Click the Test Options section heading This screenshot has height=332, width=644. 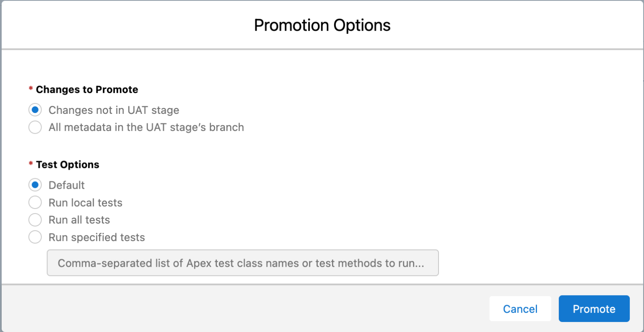(68, 164)
